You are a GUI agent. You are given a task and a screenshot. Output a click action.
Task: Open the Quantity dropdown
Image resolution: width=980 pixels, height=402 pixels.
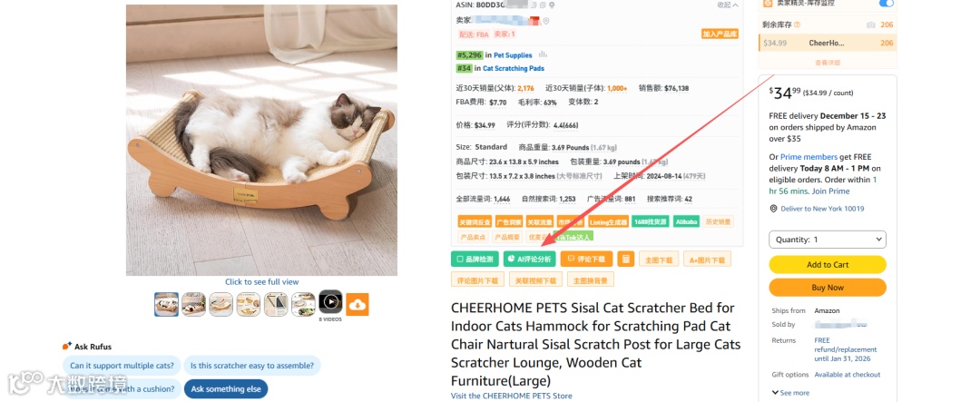[828, 240]
